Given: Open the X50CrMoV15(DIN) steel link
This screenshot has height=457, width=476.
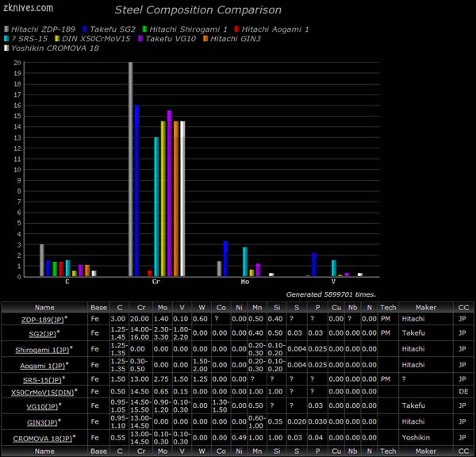Looking at the screenshot, I should (x=43, y=392).
